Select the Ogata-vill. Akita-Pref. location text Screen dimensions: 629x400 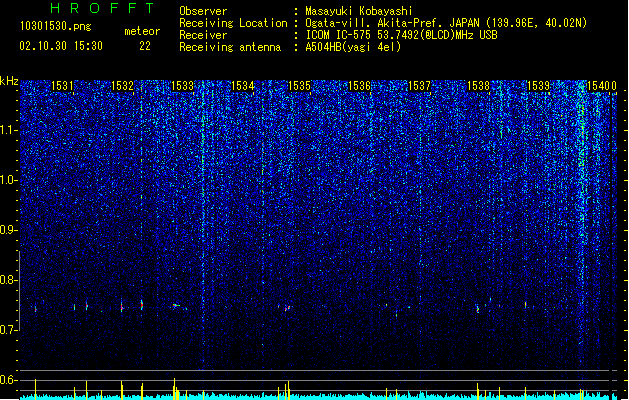tap(446, 23)
